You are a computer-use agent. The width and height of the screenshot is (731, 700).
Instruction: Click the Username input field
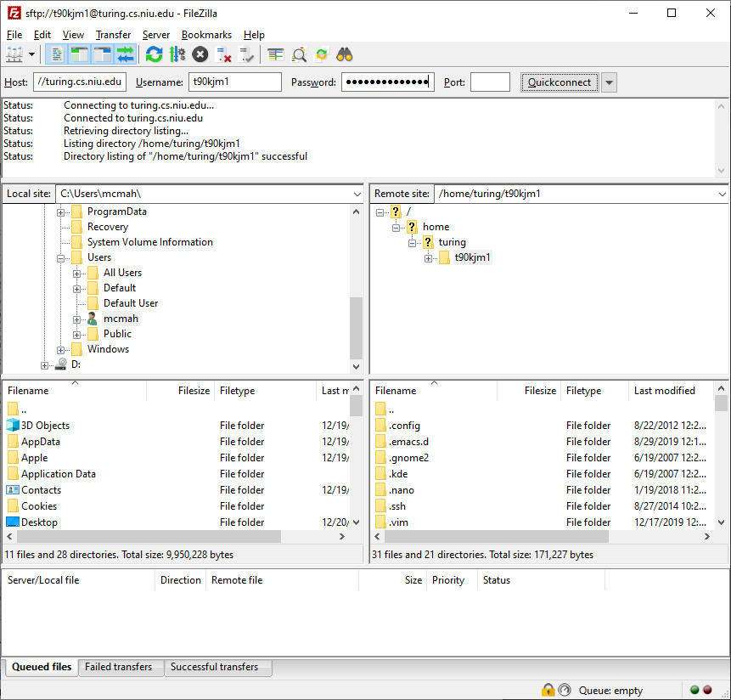235,82
